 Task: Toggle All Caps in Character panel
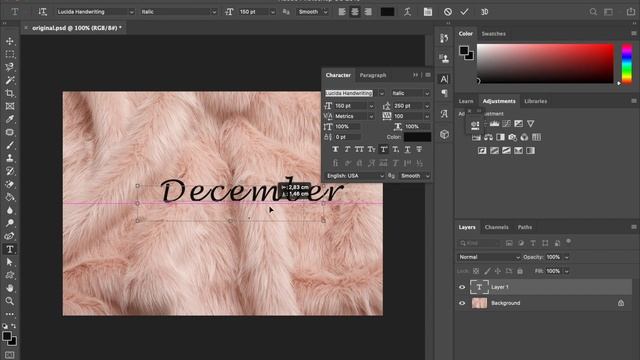point(359,149)
